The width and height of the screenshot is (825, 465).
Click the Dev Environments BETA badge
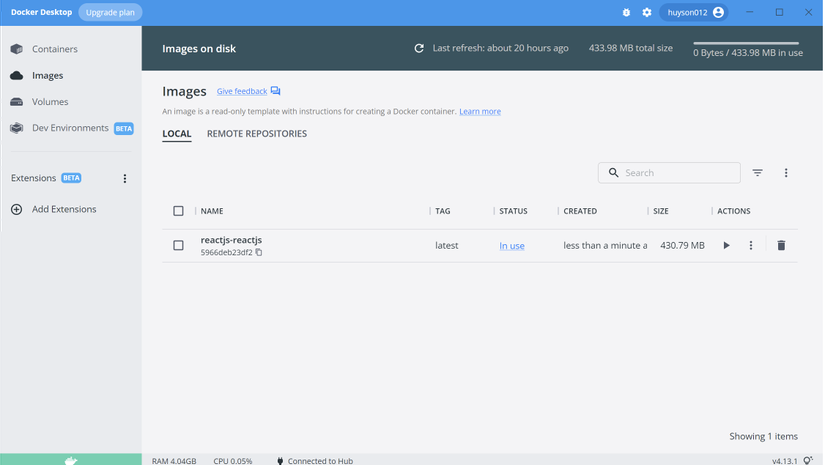[x=124, y=128]
